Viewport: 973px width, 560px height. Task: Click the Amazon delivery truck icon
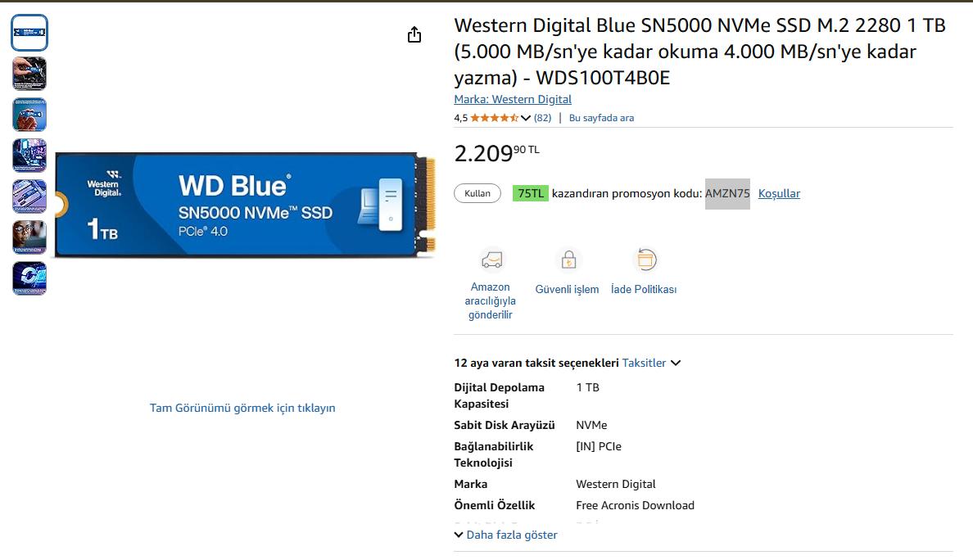[491, 260]
